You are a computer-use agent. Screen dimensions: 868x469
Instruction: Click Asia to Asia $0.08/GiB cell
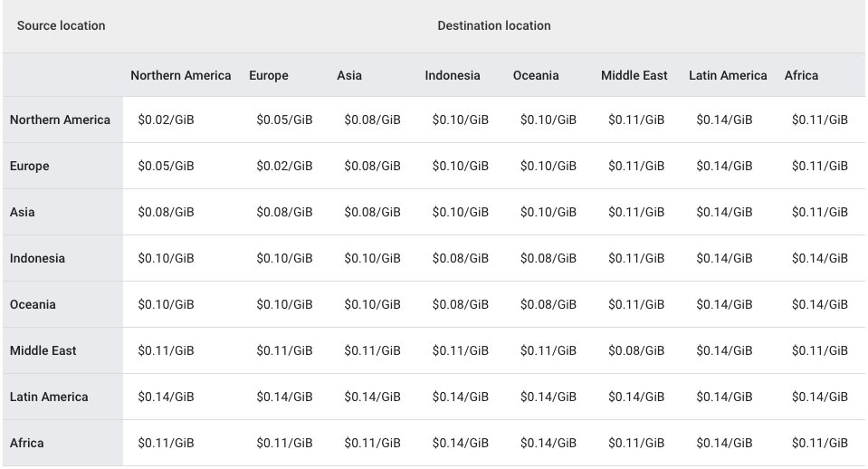pos(372,212)
